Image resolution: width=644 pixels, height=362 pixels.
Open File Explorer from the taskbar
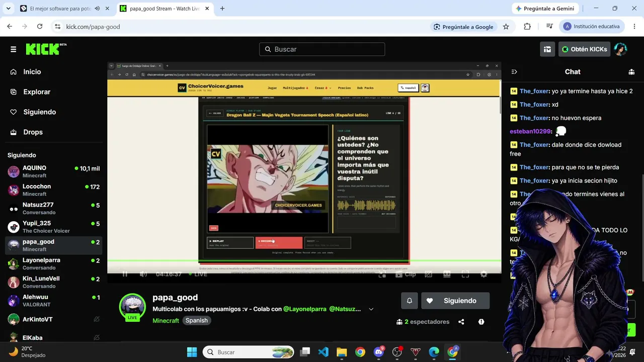coord(342,352)
